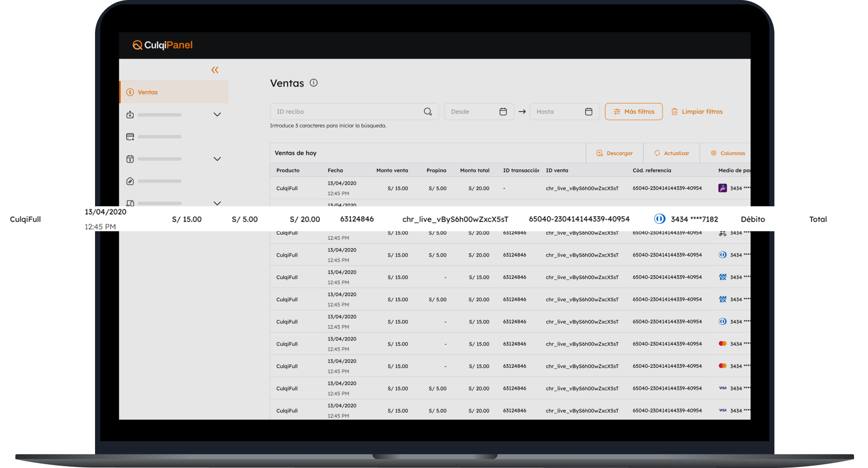Download sales with Descargar

tap(615, 153)
